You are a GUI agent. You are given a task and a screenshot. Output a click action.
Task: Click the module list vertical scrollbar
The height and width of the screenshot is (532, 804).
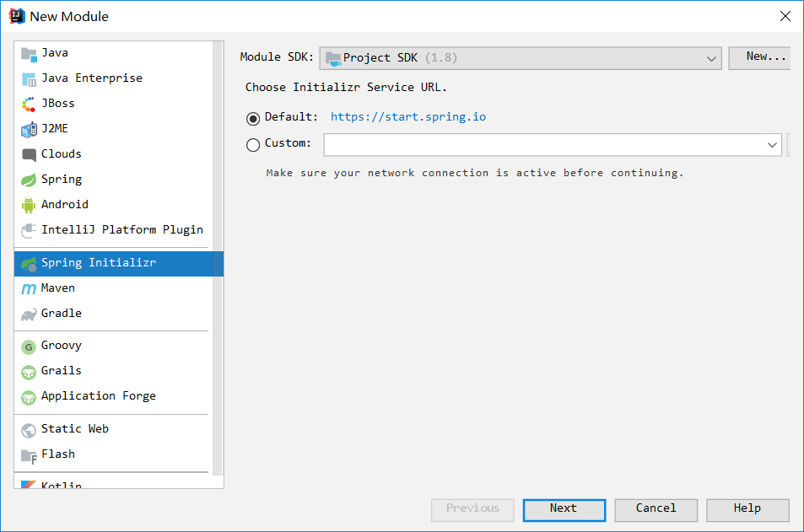[218, 253]
